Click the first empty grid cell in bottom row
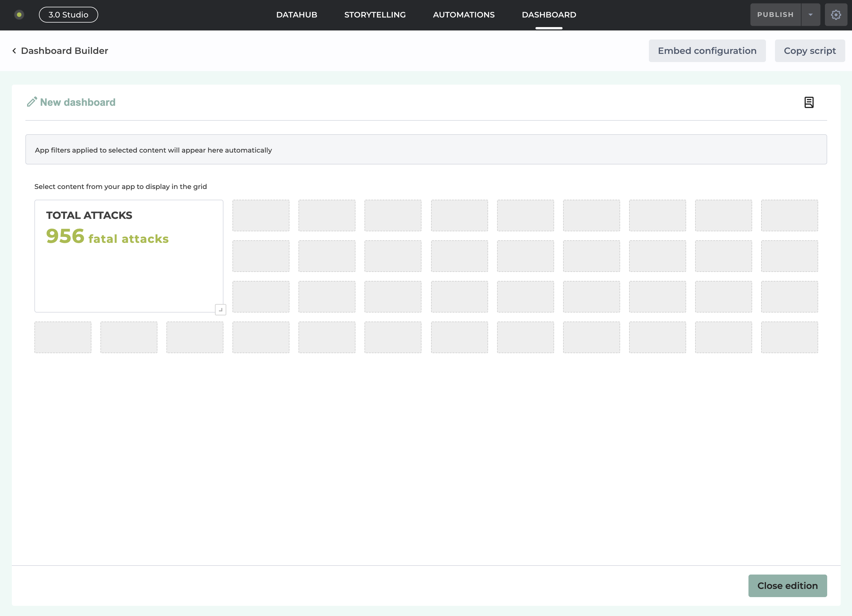 point(63,337)
